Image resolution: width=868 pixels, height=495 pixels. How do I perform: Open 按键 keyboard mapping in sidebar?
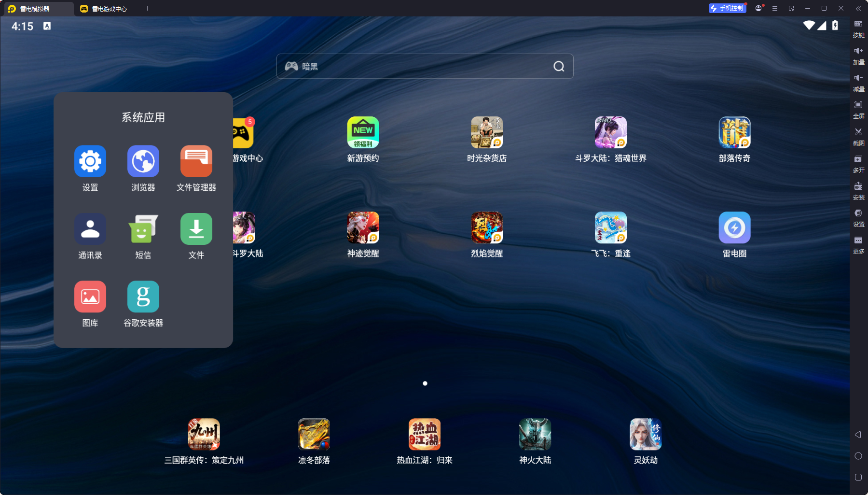[x=858, y=28]
